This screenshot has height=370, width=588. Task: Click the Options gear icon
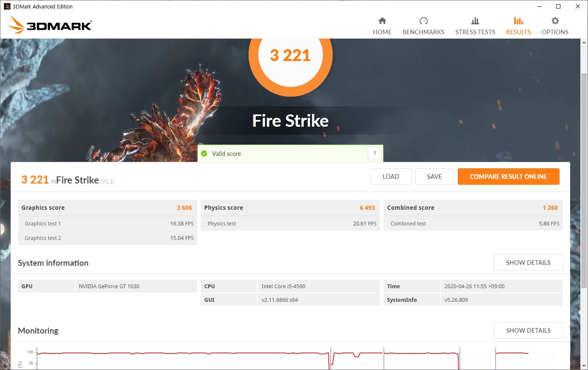point(555,21)
